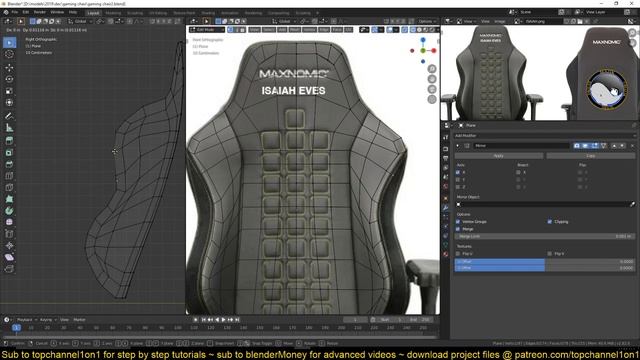
Task: Select the Knife tool
Action: pos(9,188)
